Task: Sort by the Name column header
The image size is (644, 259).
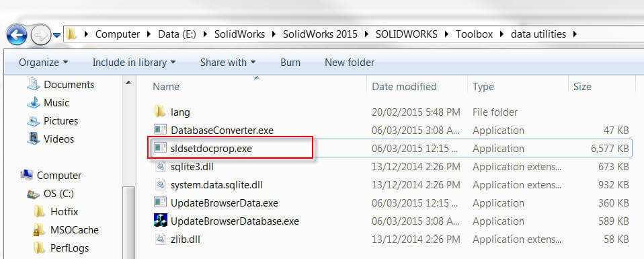Action: click(x=166, y=87)
